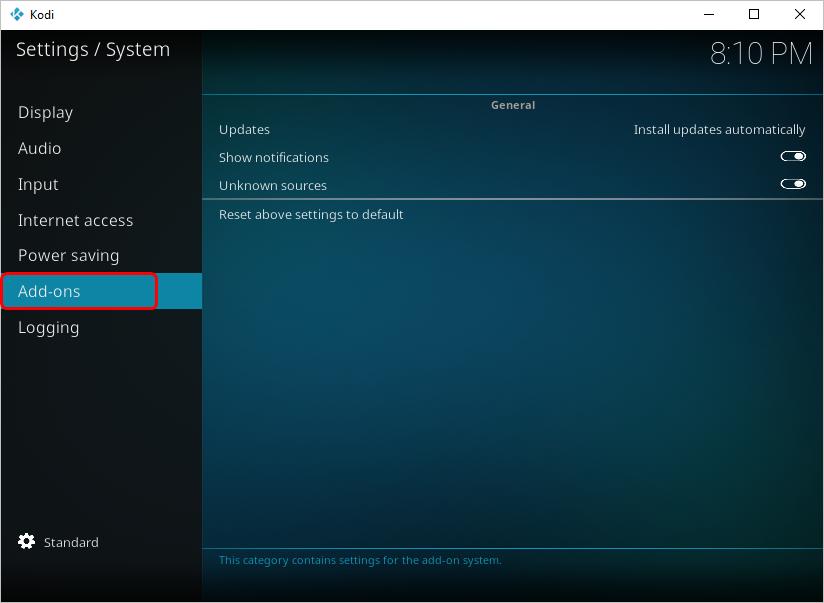Select the Input settings category
This screenshot has height=603, width=824.
38,184
